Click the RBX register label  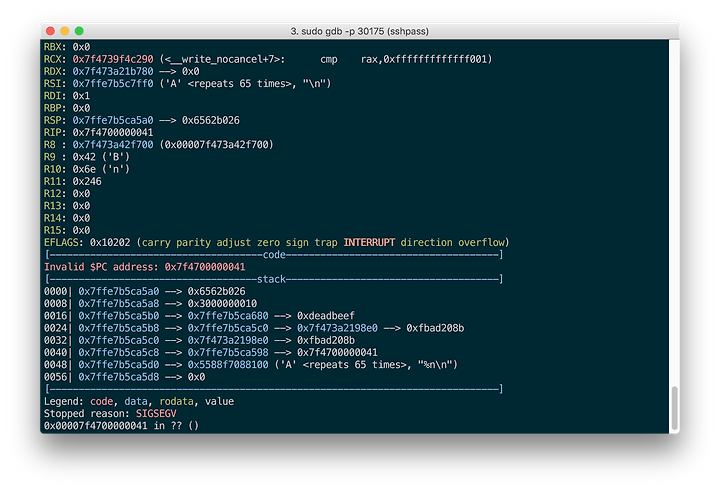pos(55,47)
